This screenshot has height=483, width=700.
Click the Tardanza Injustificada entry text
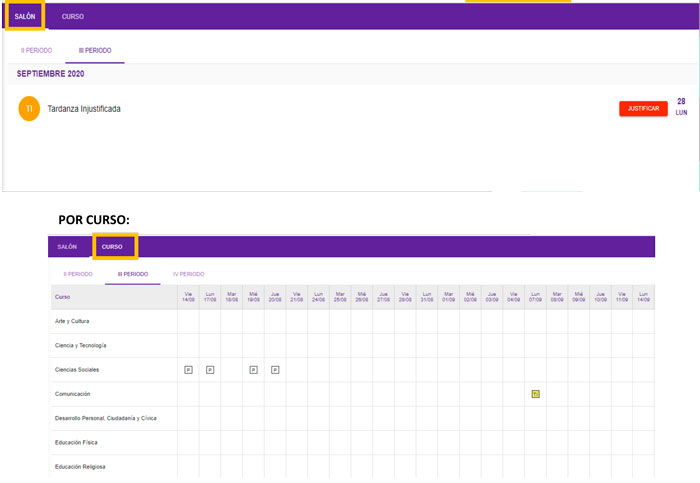tap(84, 108)
